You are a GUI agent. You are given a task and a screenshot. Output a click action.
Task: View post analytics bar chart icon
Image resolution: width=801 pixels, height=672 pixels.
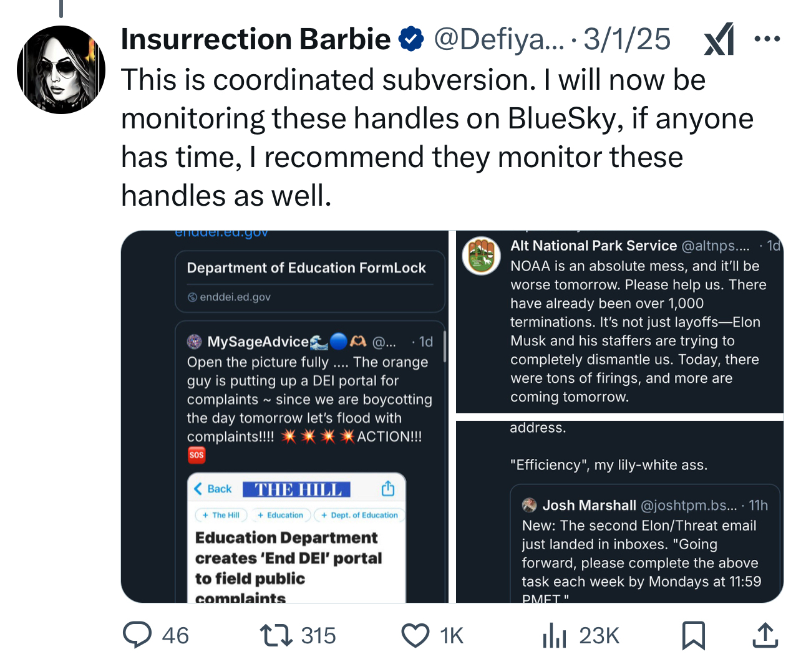pos(554,635)
